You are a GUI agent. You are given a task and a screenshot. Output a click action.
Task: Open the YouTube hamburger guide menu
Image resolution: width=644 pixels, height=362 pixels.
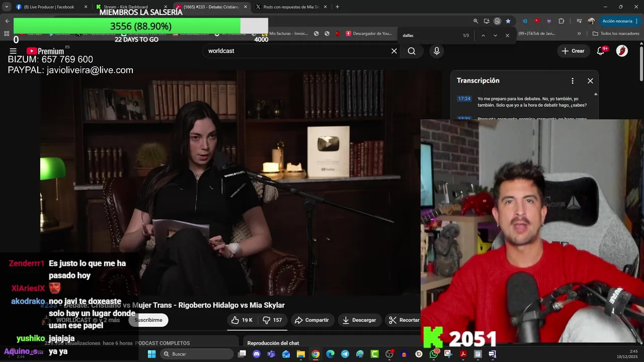click(x=13, y=51)
